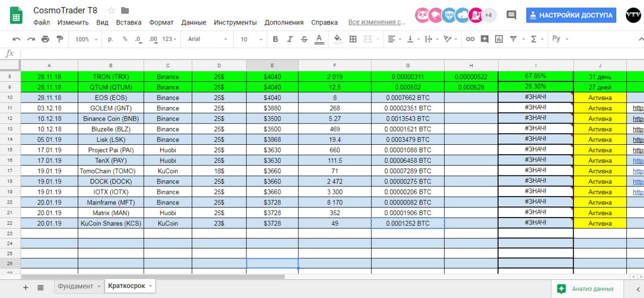Open the Формат menu
Image resolution: width=644 pixels, height=298 pixels.
click(x=162, y=23)
